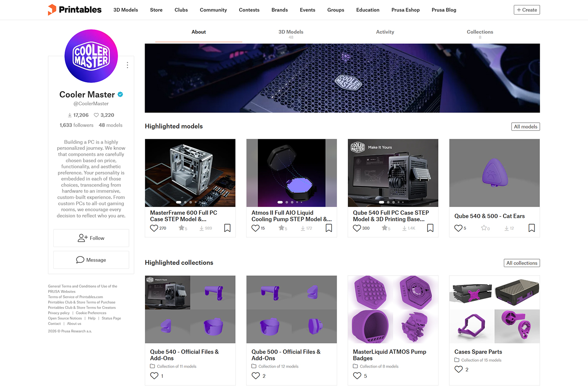This screenshot has width=588, height=392.
Task: Open the Brands navigation menu
Action: pyautogui.click(x=279, y=10)
